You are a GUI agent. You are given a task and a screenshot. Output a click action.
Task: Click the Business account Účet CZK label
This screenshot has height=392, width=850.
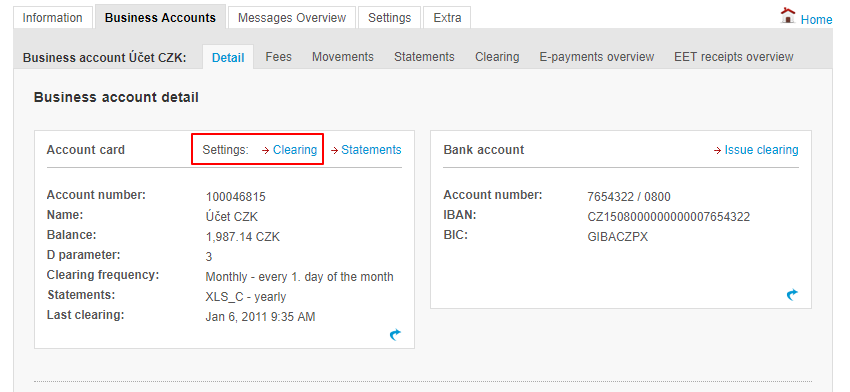point(105,57)
